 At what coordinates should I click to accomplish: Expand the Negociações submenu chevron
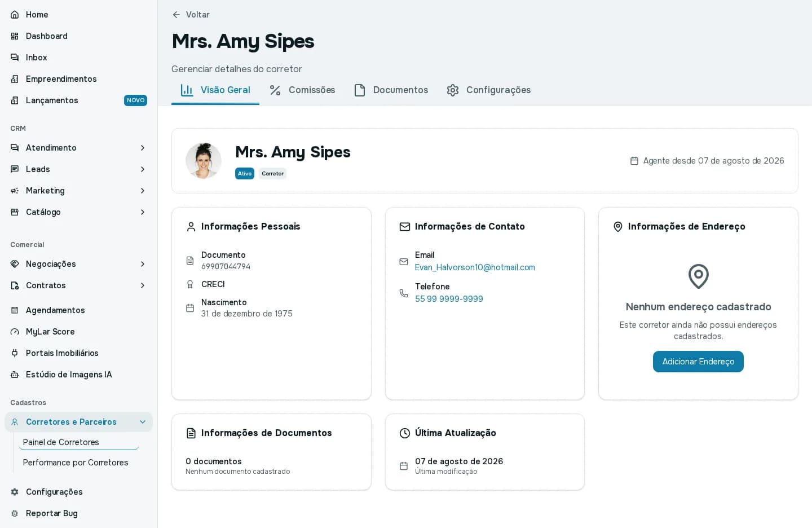143,264
